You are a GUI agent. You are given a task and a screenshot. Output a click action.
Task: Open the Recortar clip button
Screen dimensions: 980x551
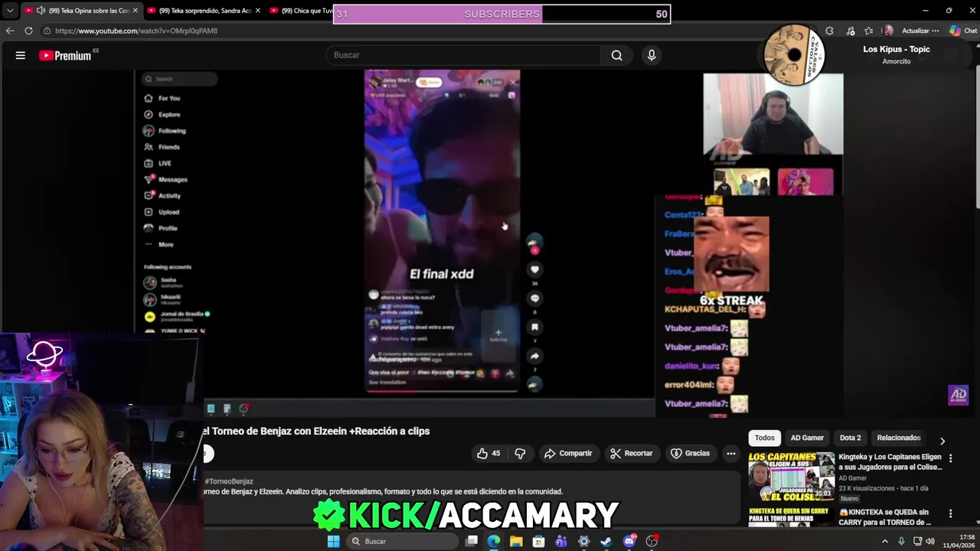tap(632, 453)
